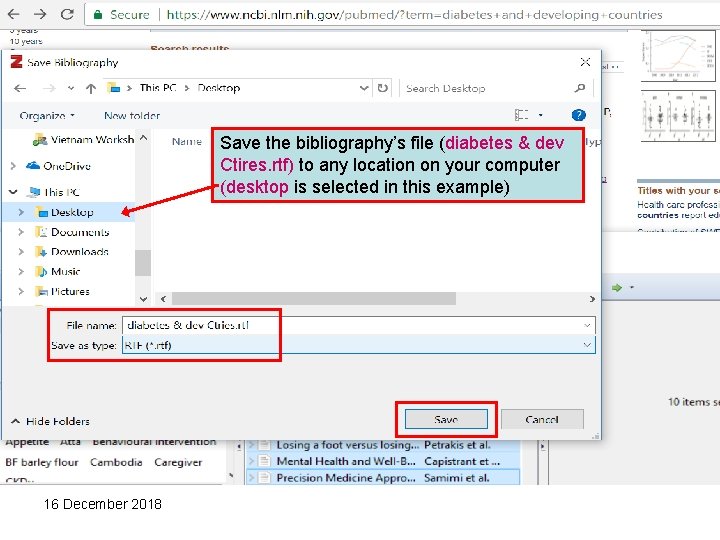Click This PC in the path breadcrumb
Image resolution: width=720 pixels, height=540 pixels.
coord(158,88)
